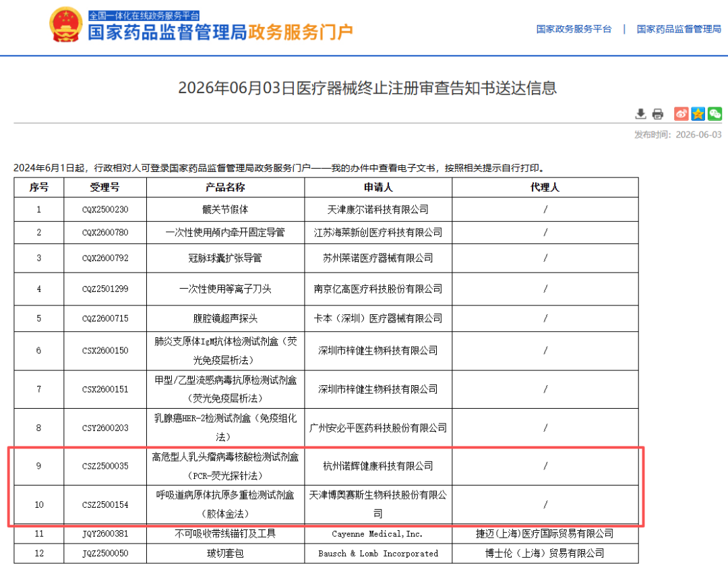728x578 pixels.
Task: Click product 乳腺癌HER-2检测试剂盒
Action: (x=225, y=428)
